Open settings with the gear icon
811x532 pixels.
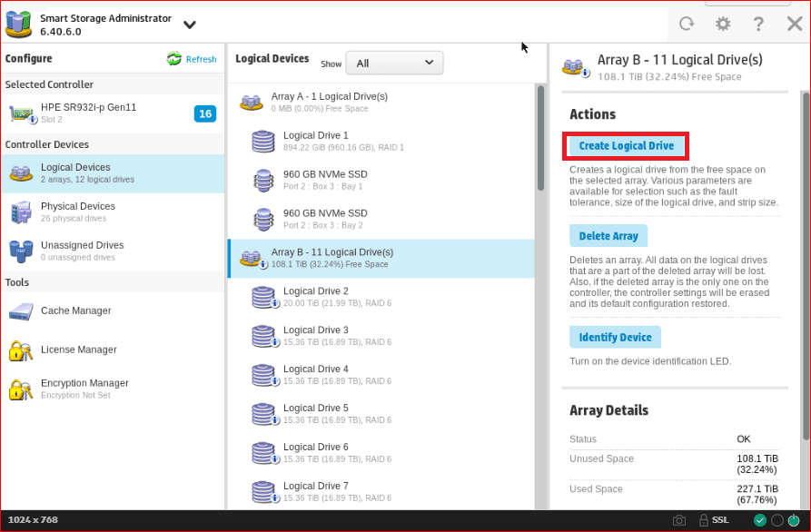723,24
